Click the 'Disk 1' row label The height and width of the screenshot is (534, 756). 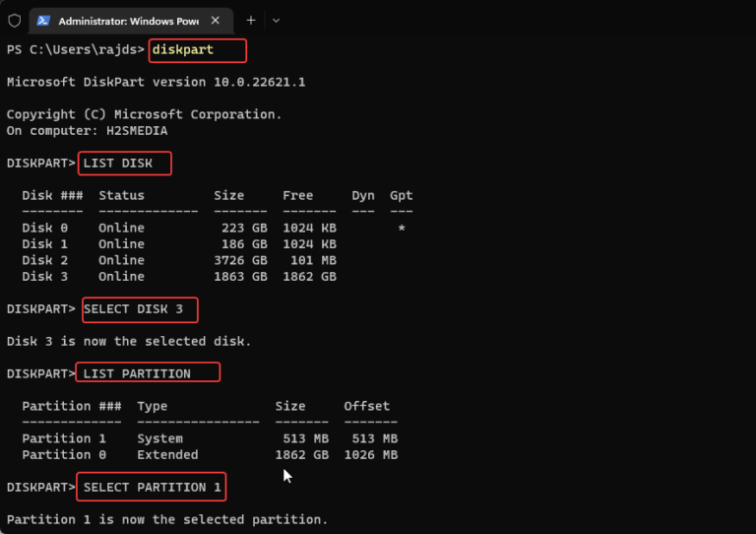click(45, 244)
